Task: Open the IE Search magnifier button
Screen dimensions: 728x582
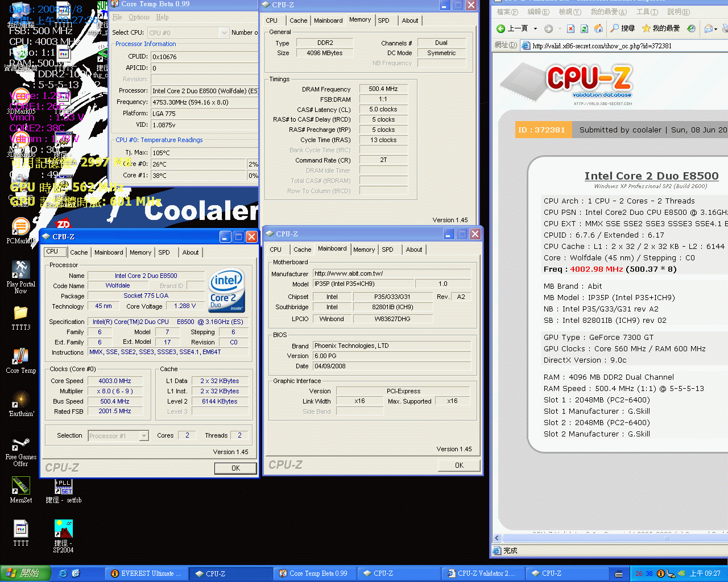Action: [622, 28]
